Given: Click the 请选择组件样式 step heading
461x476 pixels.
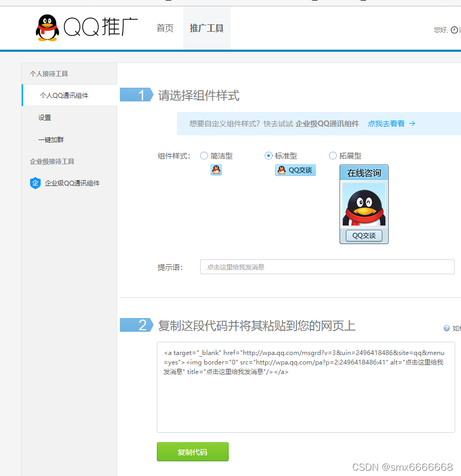Looking at the screenshot, I should [x=199, y=95].
